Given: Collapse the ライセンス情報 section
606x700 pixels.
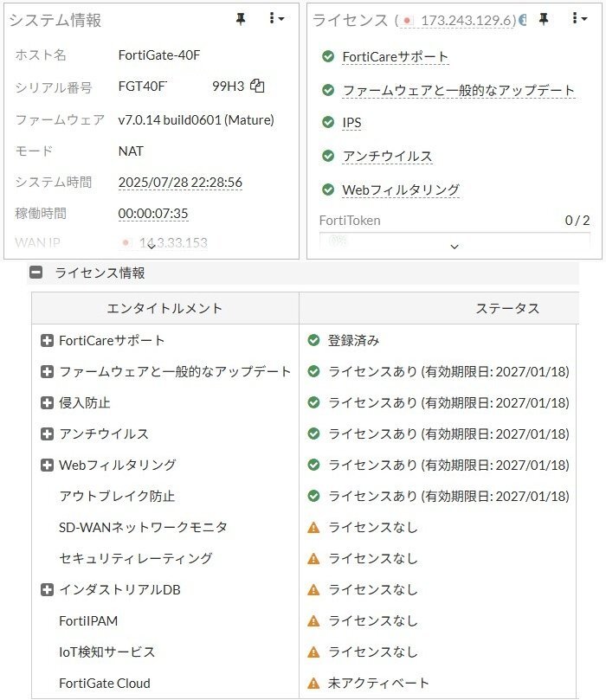Looking at the screenshot, I should (x=36, y=273).
